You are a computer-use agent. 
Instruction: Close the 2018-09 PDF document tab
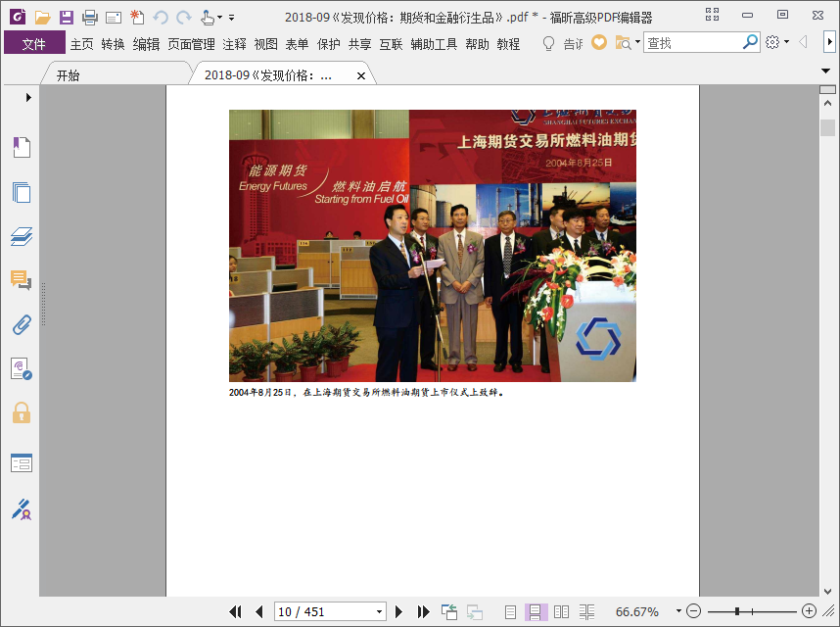point(361,76)
